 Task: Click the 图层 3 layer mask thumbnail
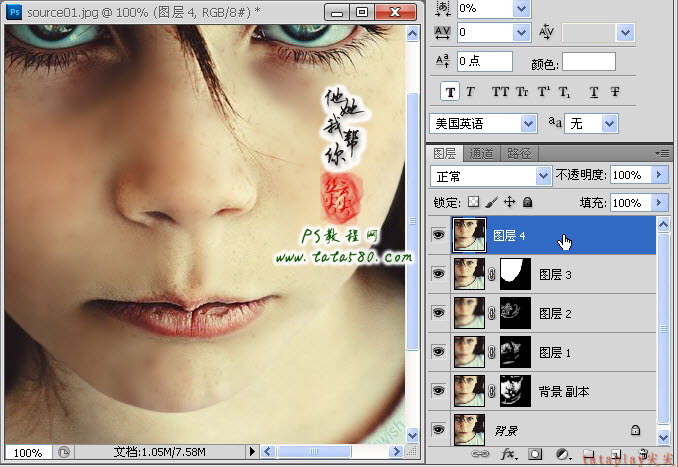coord(515,274)
